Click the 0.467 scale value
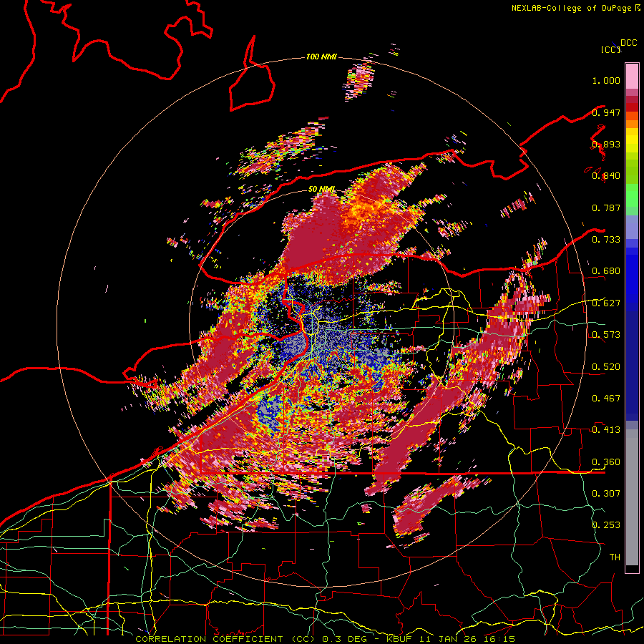Screen dimensions: 644x644 (x=606, y=399)
